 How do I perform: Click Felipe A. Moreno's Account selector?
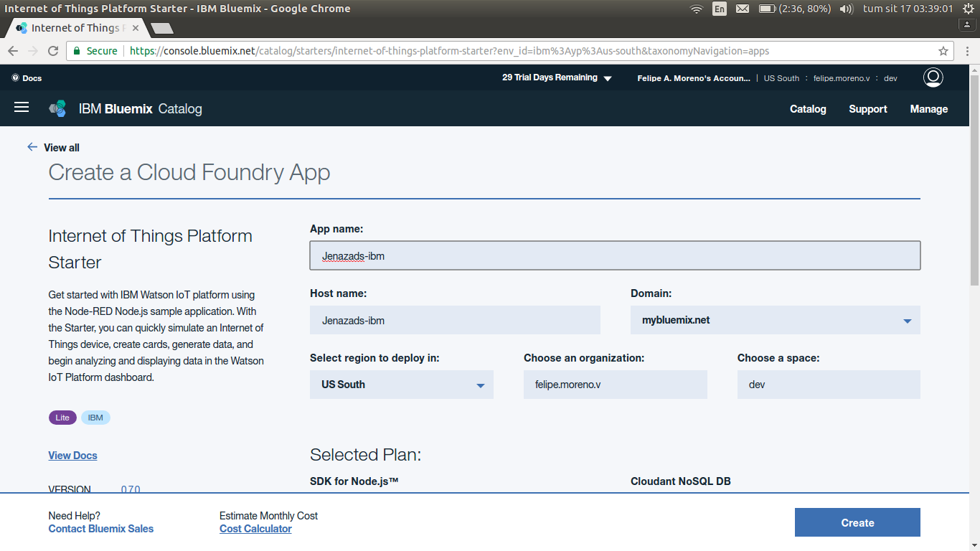pos(694,78)
